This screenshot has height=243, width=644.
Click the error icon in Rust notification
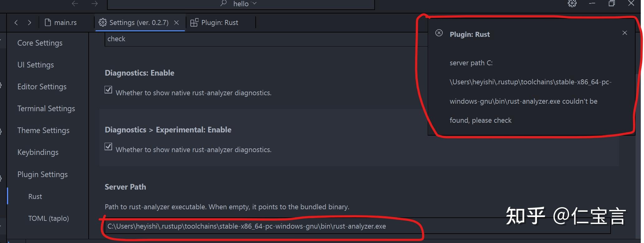pos(439,33)
